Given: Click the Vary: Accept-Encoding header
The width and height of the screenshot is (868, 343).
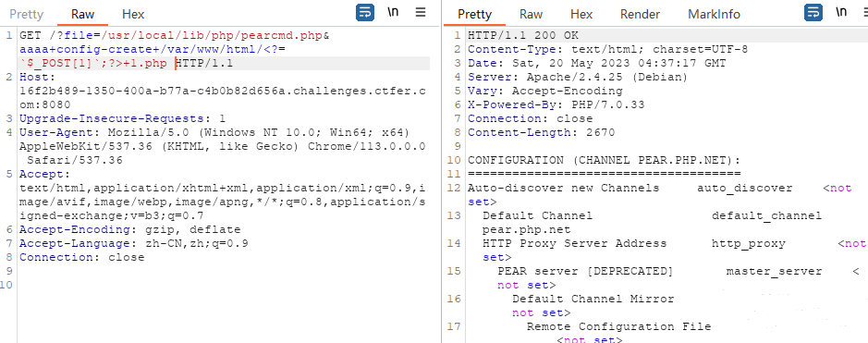Looking at the screenshot, I should [x=545, y=91].
